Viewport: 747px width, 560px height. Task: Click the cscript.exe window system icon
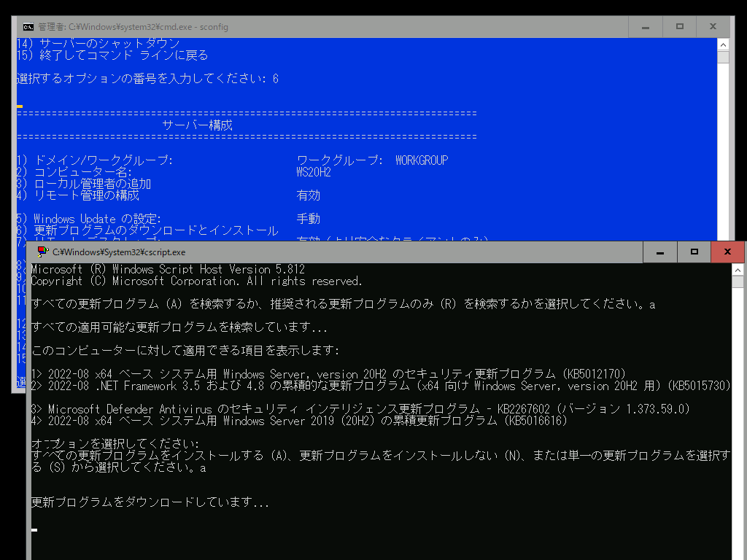coord(43,252)
